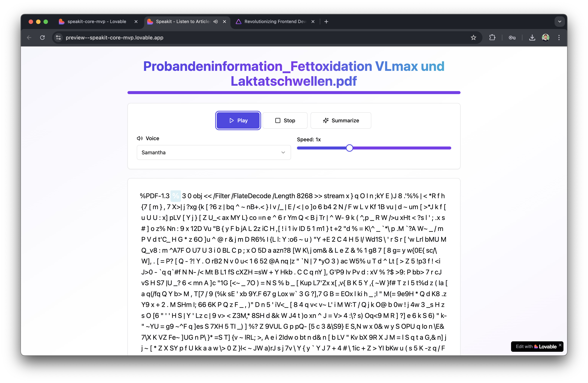Reload the page
The width and height of the screenshot is (588, 383).
[43, 38]
